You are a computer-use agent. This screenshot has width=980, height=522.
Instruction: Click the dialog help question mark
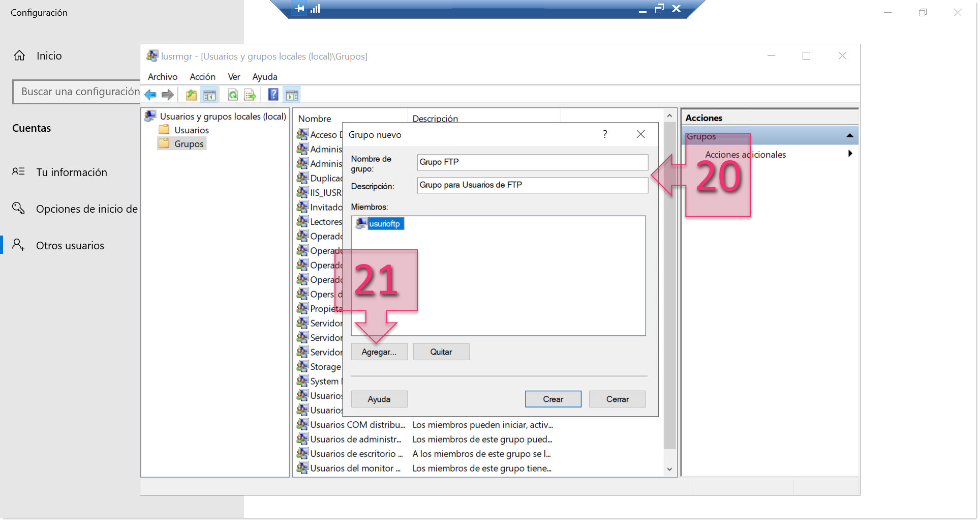(x=605, y=134)
